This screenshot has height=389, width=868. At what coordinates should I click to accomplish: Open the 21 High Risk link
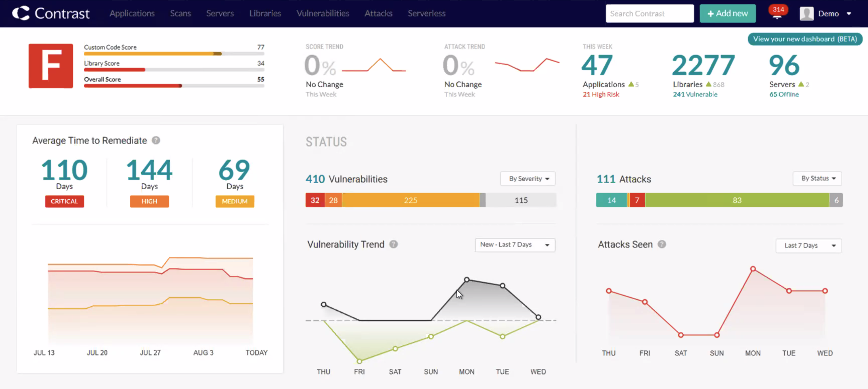point(601,95)
